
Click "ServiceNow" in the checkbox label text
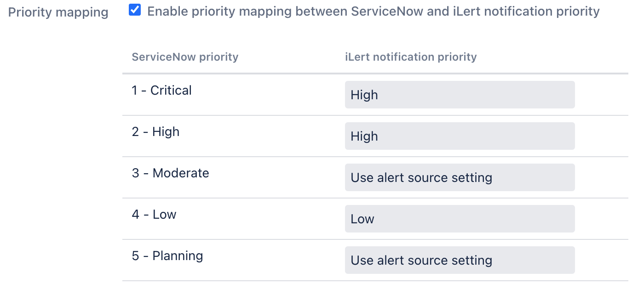click(386, 11)
